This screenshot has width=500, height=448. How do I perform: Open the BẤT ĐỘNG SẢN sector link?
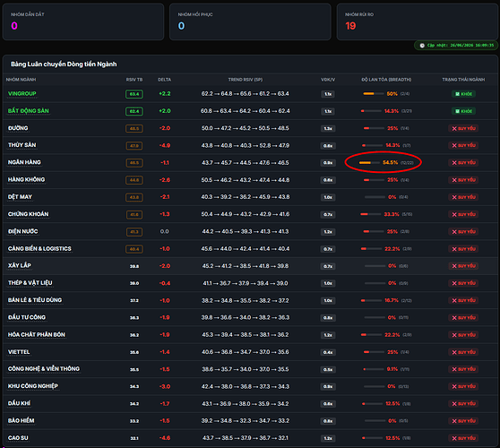(29, 111)
